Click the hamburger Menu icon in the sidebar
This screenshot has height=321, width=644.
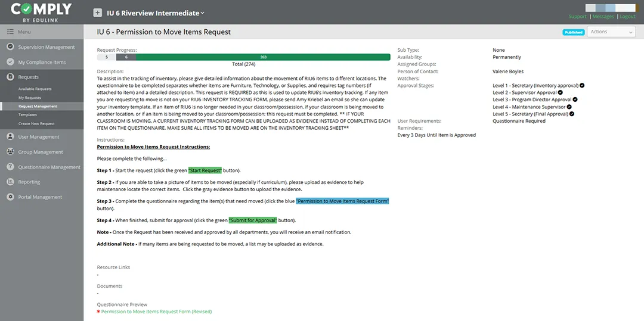10,32
